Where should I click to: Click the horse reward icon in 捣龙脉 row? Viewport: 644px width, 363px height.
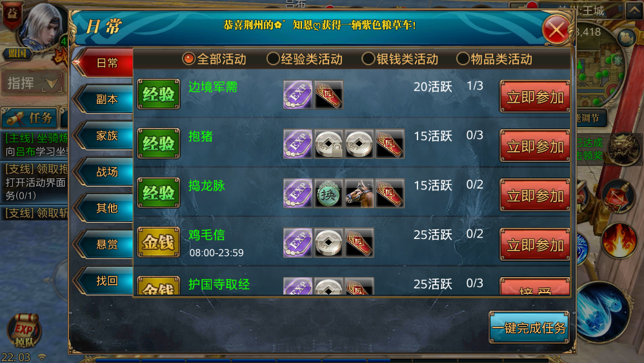(359, 193)
